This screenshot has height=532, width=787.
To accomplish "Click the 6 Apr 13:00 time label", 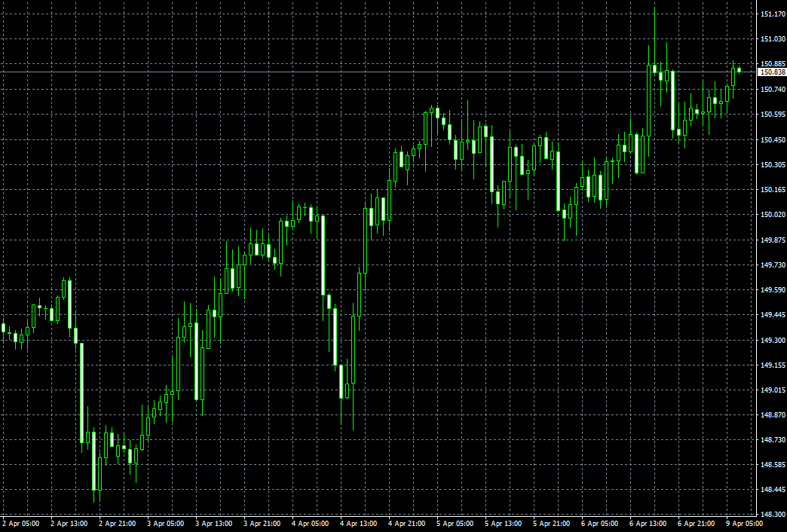I will click(648, 524).
